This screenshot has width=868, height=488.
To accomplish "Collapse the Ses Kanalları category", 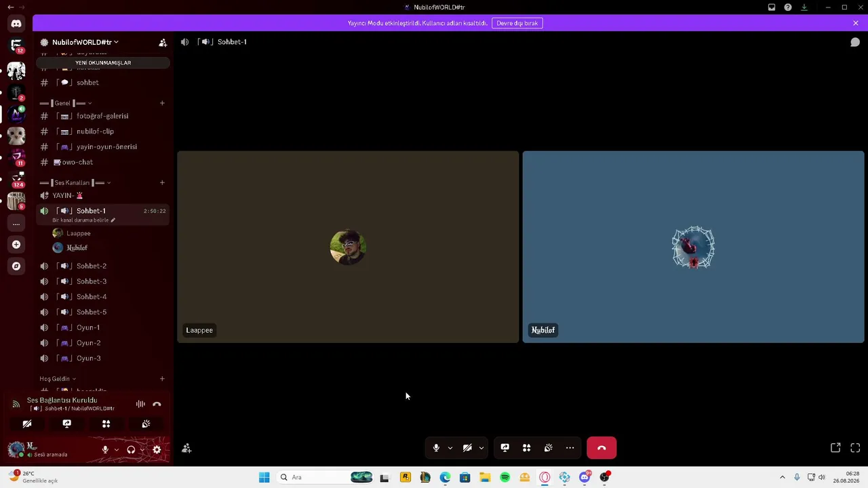I will tap(75, 183).
